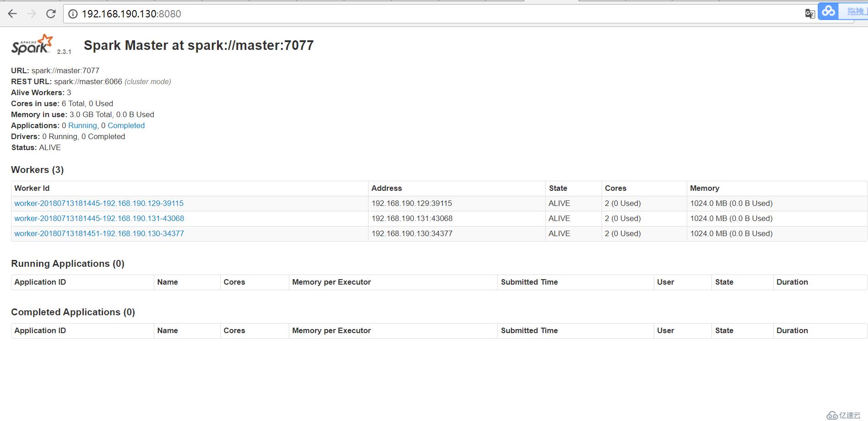The height and width of the screenshot is (421, 868).
Task: Click the Memory column header in Workers
Action: (x=705, y=188)
